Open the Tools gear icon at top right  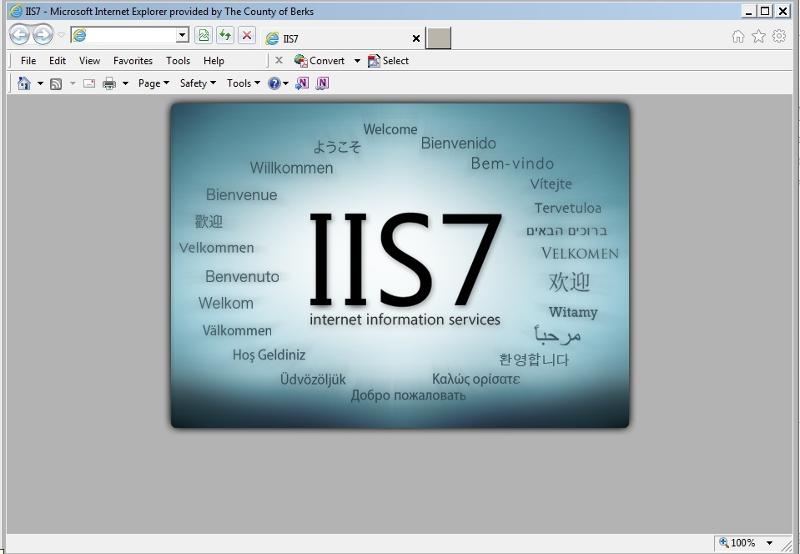779,36
